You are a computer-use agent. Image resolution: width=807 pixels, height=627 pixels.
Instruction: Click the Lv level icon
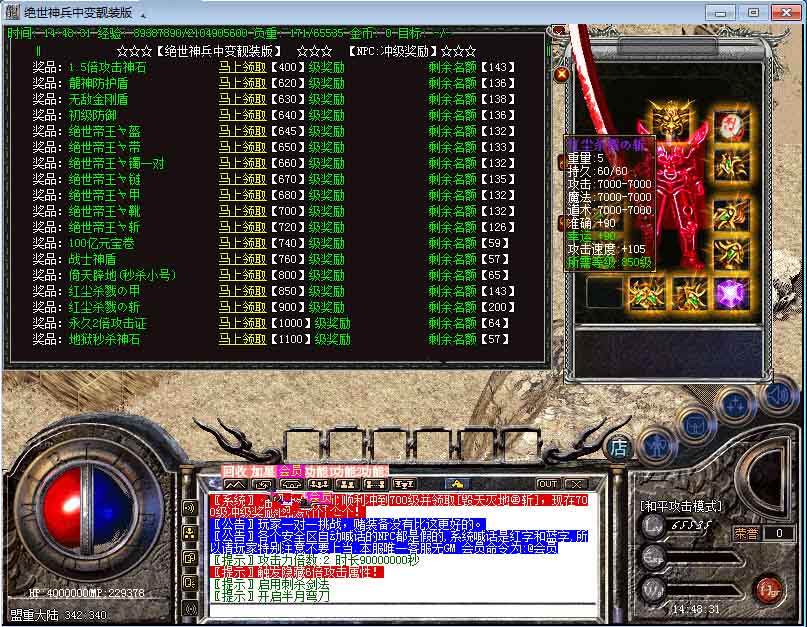[x=653, y=526]
